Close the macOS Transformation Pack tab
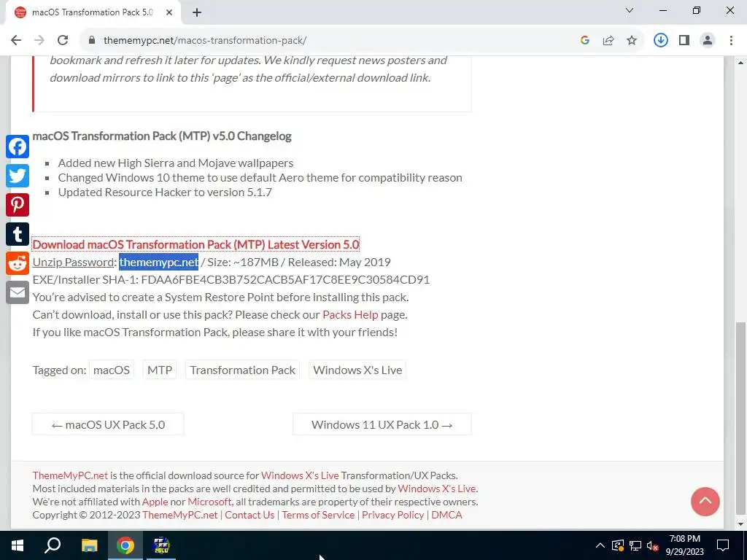Viewport: 747px width, 560px height. [x=169, y=12]
